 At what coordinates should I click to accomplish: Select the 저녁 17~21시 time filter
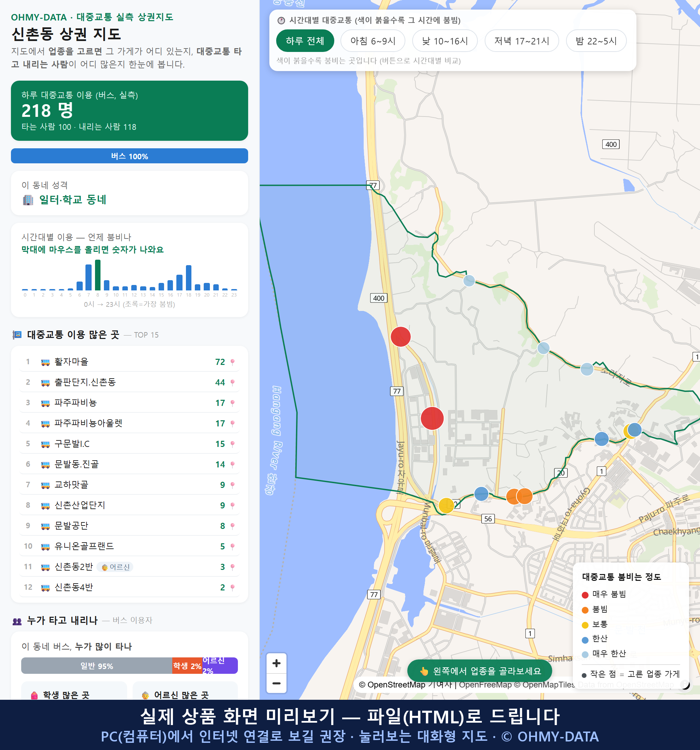(521, 41)
